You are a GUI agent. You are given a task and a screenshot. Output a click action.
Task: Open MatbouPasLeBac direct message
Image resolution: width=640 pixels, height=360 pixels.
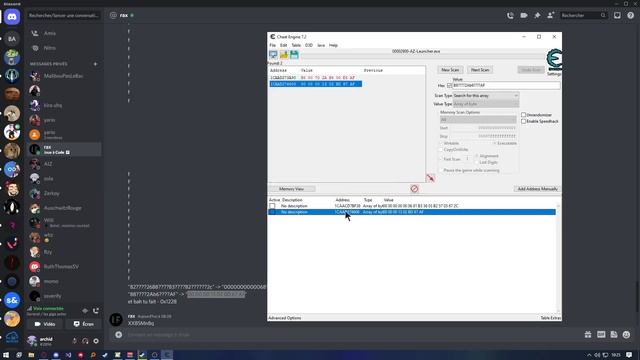coord(64,76)
